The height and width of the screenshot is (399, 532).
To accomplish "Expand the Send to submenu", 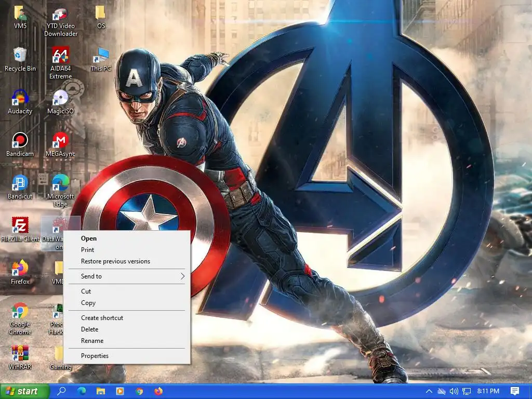I will (x=127, y=276).
